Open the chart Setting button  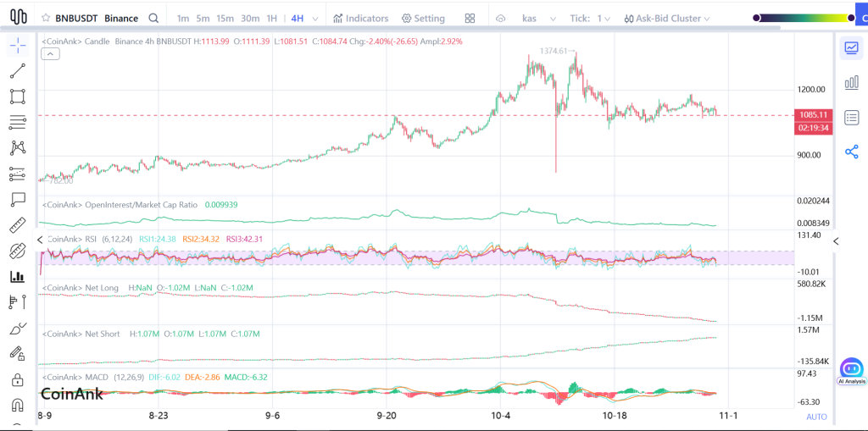coord(423,18)
